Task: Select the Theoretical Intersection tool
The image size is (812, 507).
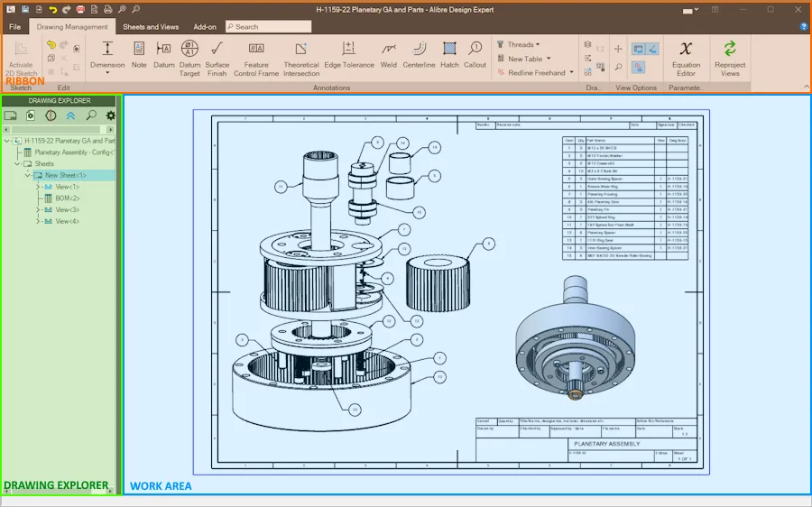Action: click(x=300, y=58)
